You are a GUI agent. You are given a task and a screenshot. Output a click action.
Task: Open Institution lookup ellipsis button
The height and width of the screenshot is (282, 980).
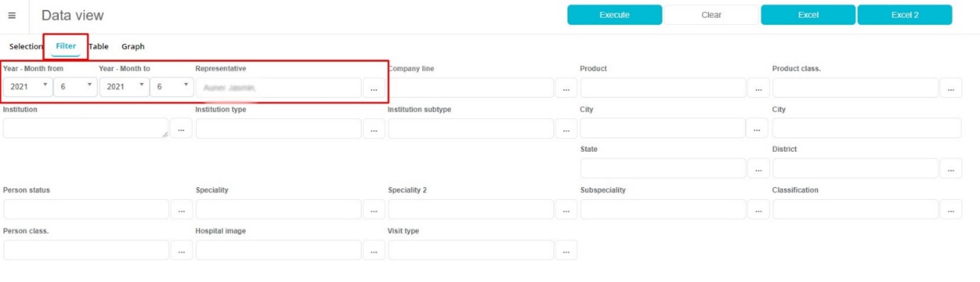(x=181, y=129)
